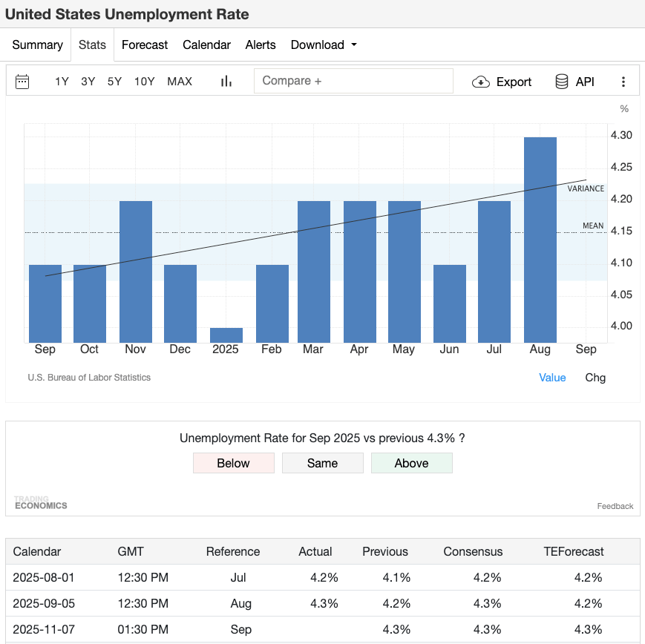The image size is (645, 644).
Task: Select the 1Y time range
Action: [x=62, y=82]
